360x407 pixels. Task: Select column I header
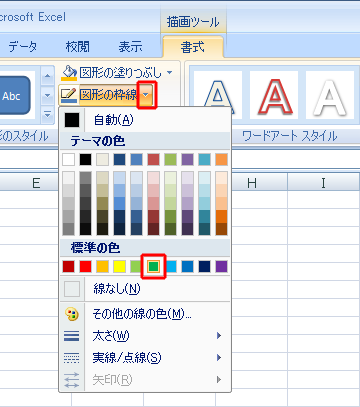click(323, 182)
